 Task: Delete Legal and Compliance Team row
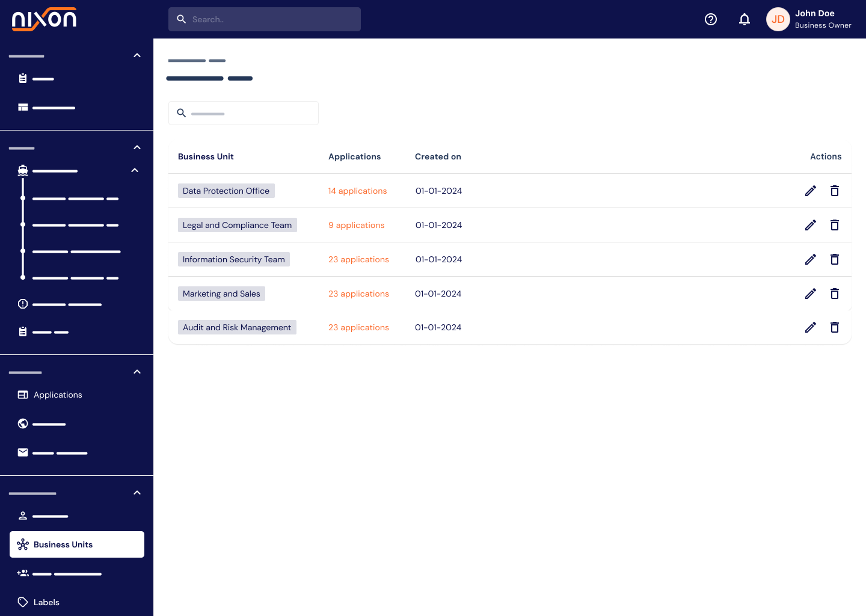click(835, 225)
